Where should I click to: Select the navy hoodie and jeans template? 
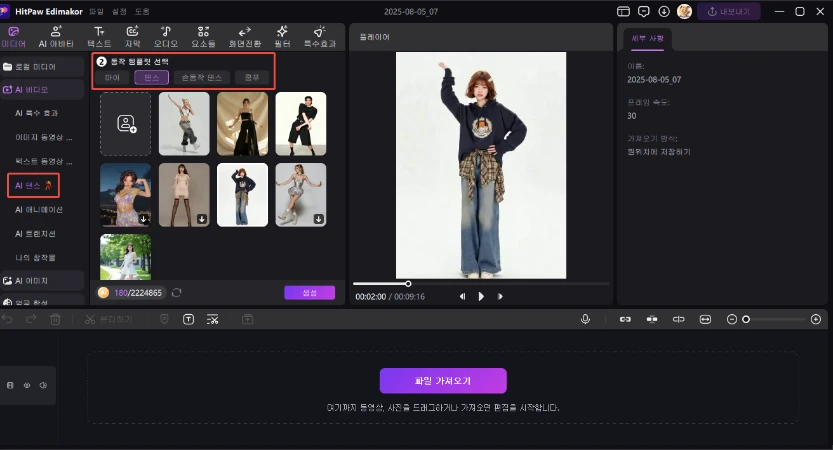pyautogui.click(x=242, y=195)
